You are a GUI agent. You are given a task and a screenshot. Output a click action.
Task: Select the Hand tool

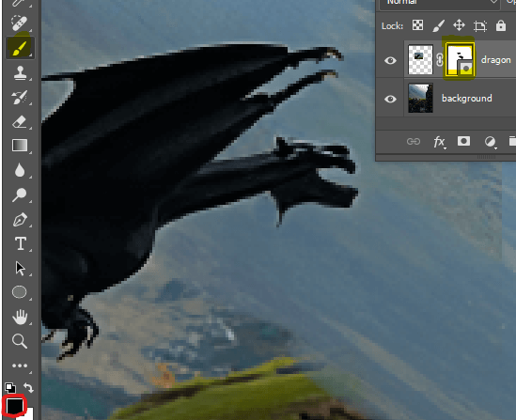20,317
